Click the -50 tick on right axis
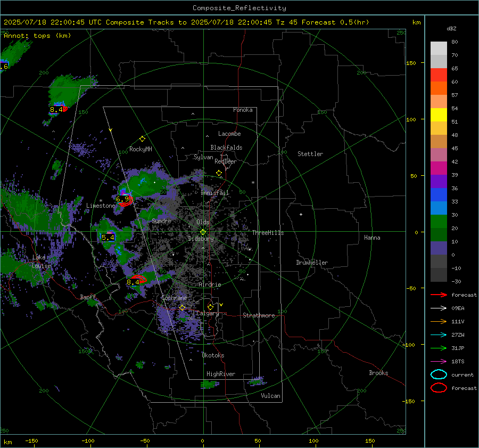 tap(411, 288)
